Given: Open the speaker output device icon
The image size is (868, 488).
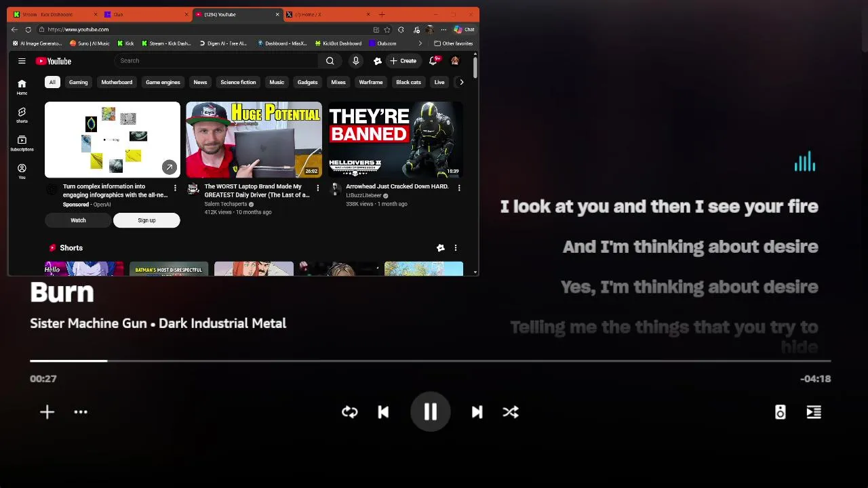Looking at the screenshot, I should [781, 412].
